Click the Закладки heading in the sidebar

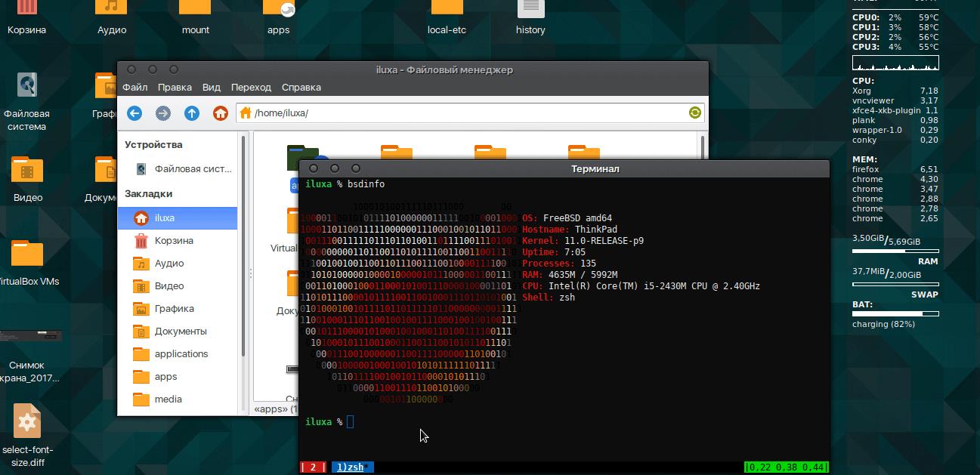pos(148,193)
